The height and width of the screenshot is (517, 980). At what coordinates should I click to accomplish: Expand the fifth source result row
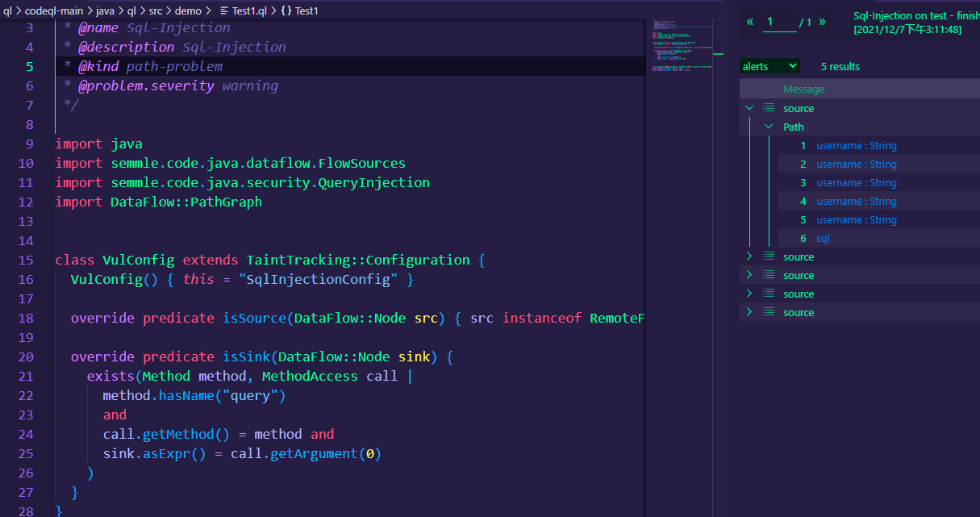pos(749,312)
